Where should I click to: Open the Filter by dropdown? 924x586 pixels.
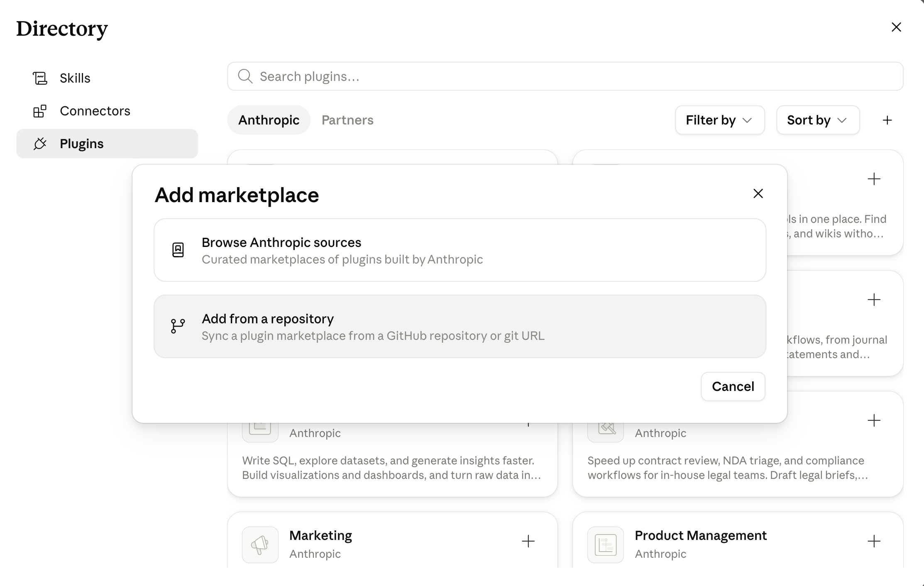pos(720,120)
